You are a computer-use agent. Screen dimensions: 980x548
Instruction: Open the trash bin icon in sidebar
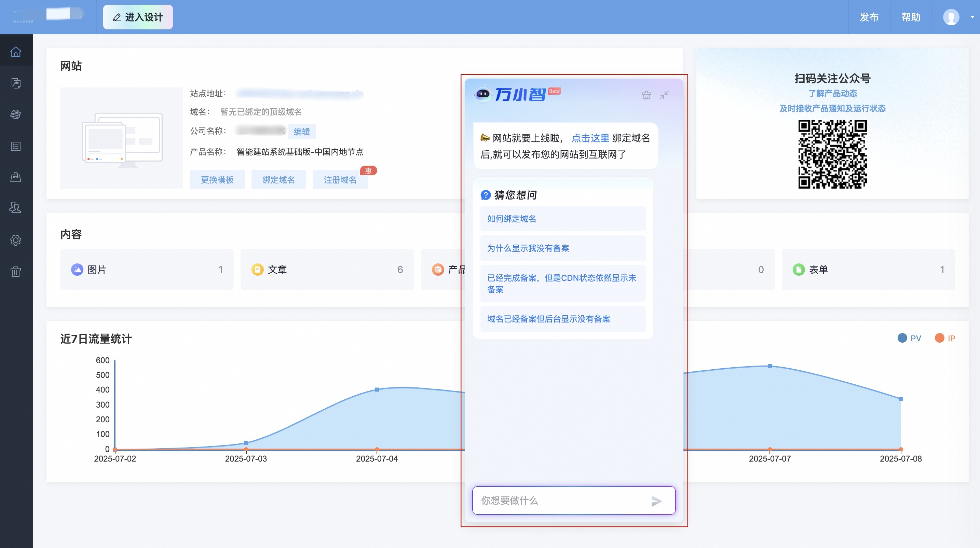(x=16, y=272)
